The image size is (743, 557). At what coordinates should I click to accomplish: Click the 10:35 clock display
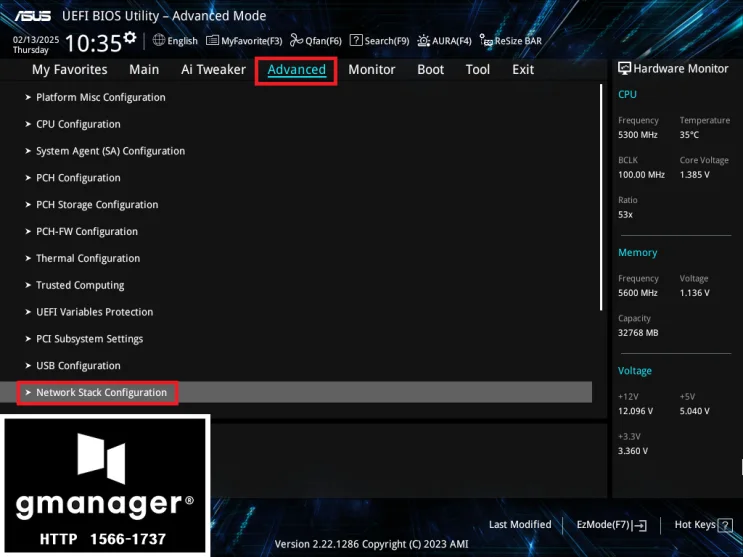pyautogui.click(x=93, y=43)
